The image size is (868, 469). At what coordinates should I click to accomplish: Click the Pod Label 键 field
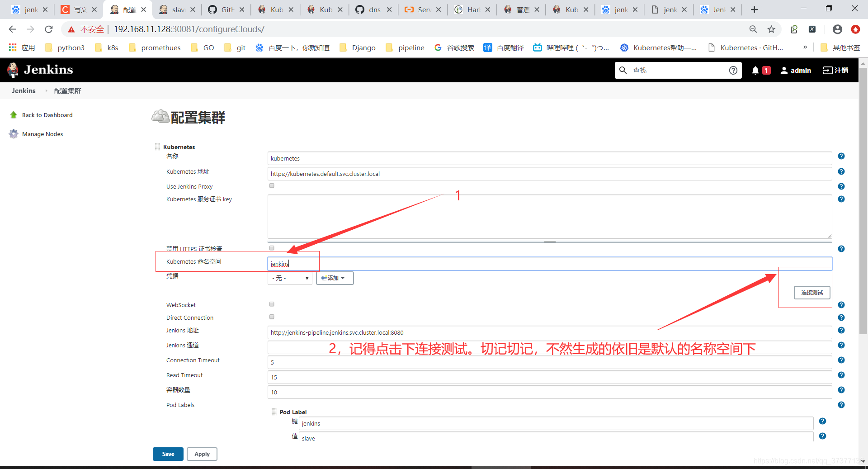click(556, 423)
